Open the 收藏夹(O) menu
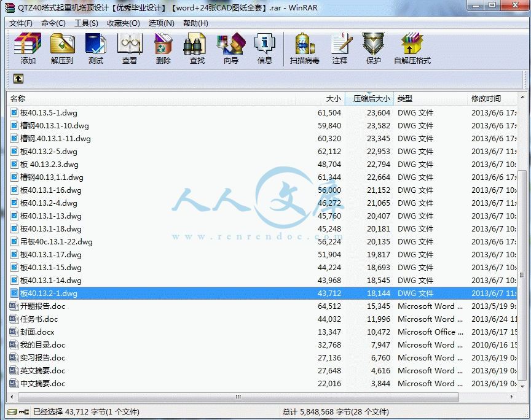The width and height of the screenshot is (531, 420). pyautogui.click(x=124, y=23)
